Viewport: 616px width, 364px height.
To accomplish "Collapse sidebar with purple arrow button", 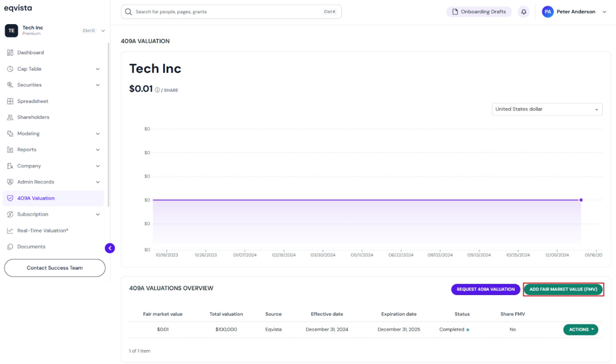I will [x=110, y=248].
